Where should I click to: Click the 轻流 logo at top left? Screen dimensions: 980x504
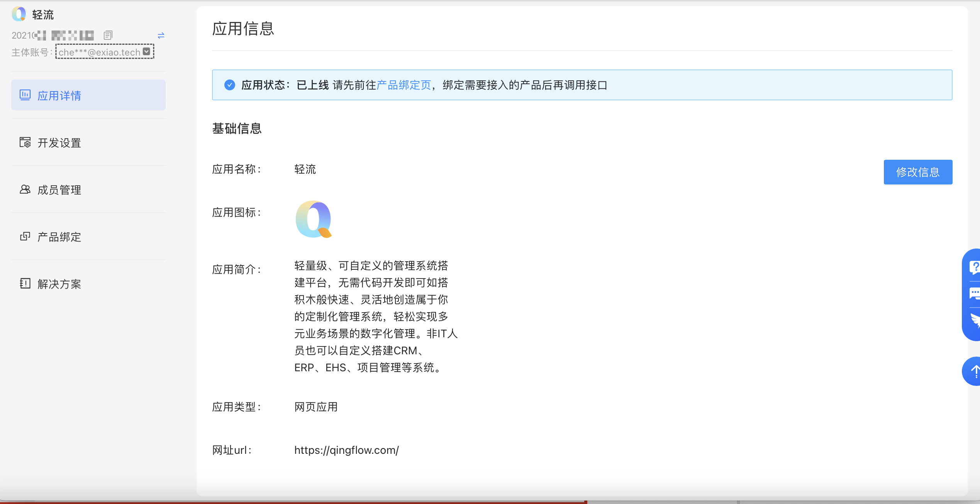tap(19, 14)
